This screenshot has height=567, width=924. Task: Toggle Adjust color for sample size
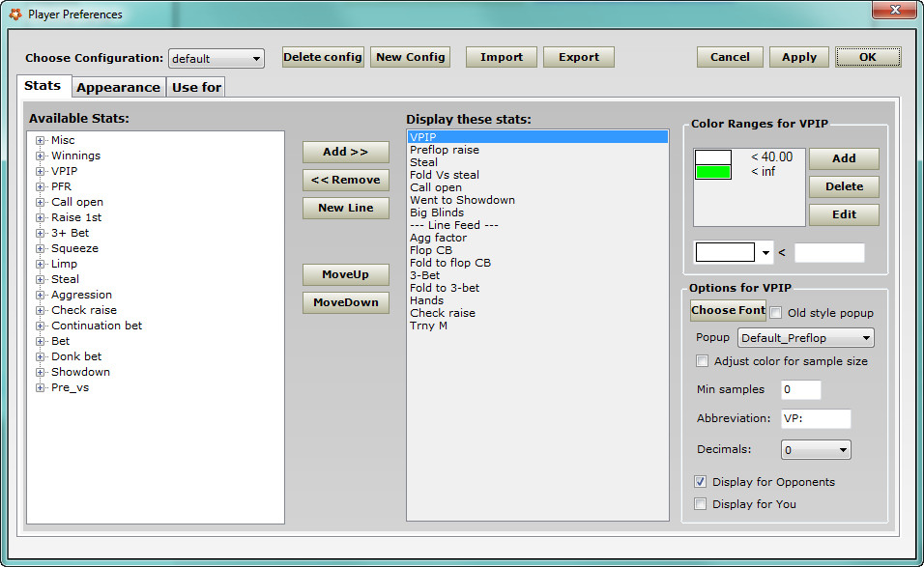[x=702, y=361]
